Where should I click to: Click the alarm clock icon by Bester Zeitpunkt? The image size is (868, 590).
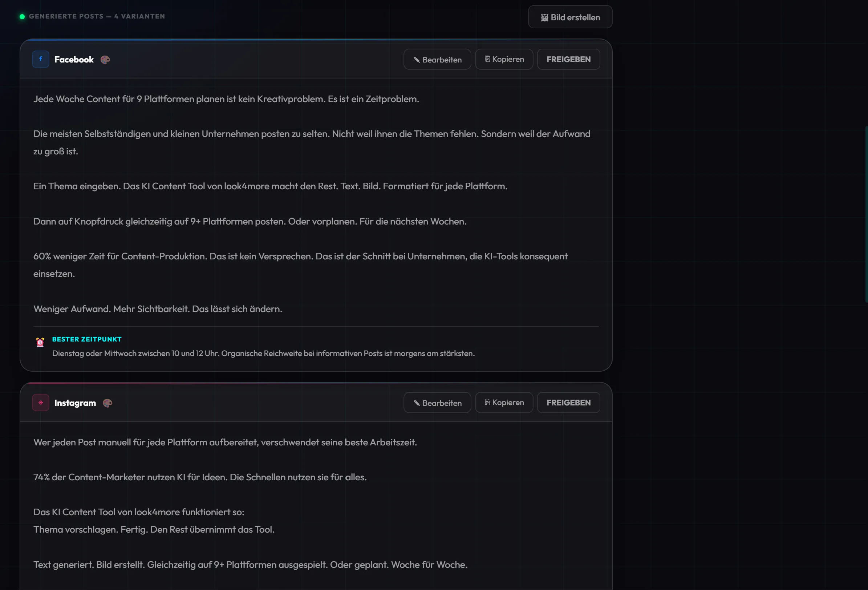pyautogui.click(x=40, y=342)
